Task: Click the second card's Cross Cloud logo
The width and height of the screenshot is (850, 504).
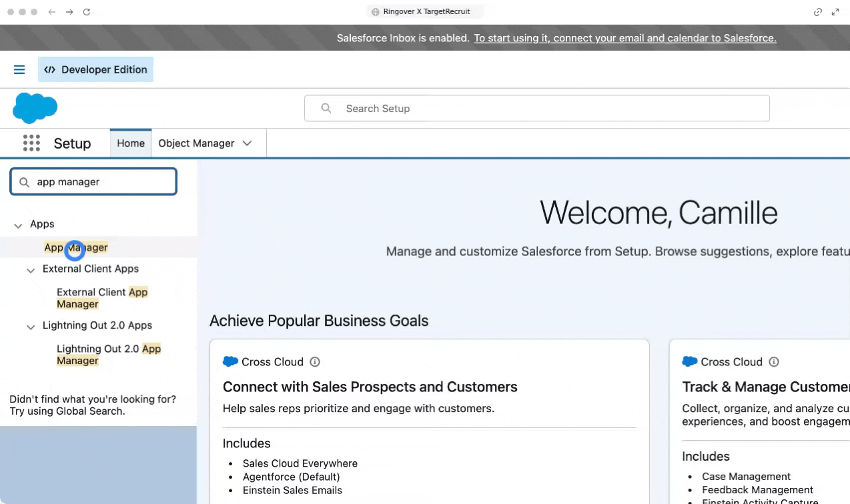Action: point(690,361)
